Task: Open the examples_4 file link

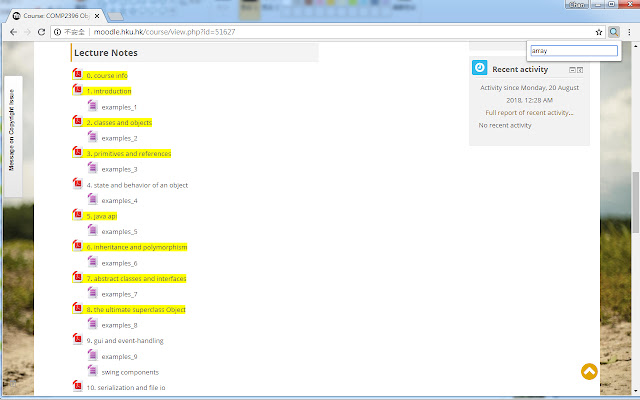Action: coord(120,201)
